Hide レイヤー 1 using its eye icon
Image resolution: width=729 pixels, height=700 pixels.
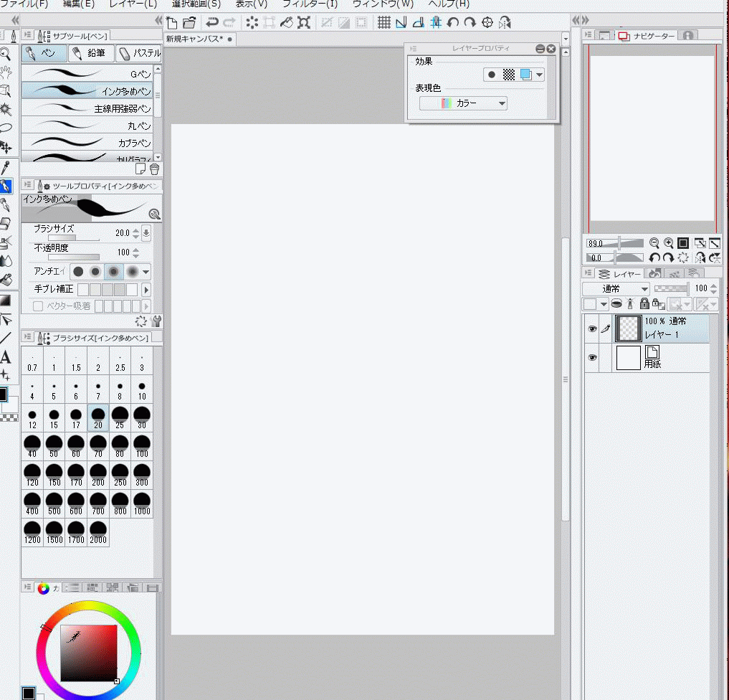592,329
